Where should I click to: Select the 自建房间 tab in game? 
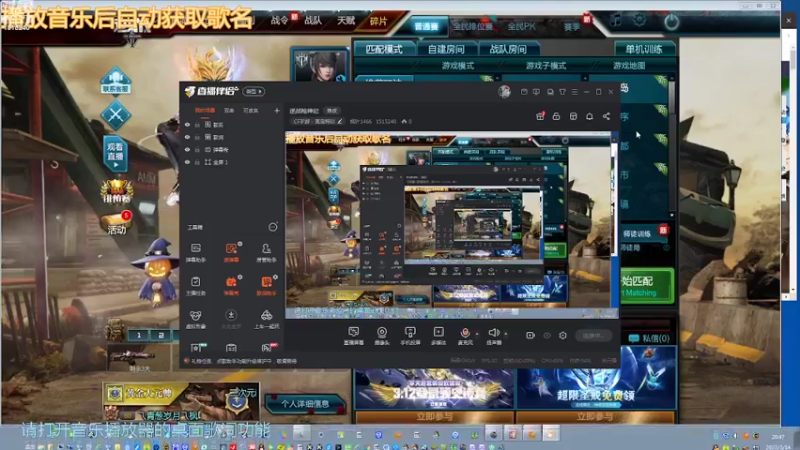coord(446,49)
